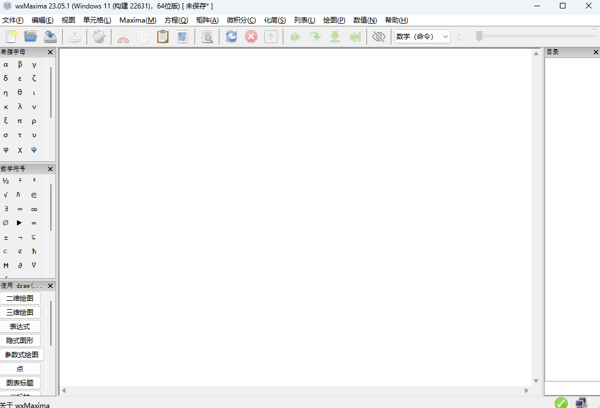
Task: Click the Paste clipboard icon
Action: 162,37
